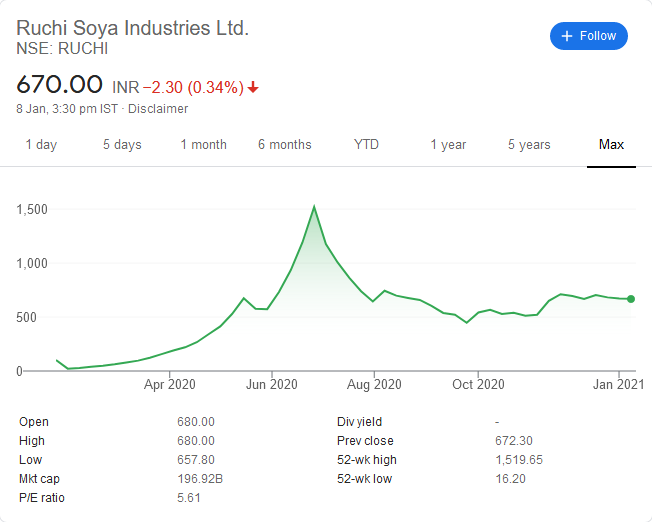Click the Follow button
This screenshot has width=652, height=522.
coord(588,36)
